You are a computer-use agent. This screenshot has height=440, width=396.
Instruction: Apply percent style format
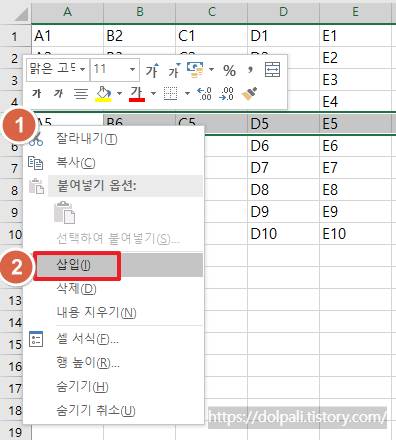coord(229,71)
